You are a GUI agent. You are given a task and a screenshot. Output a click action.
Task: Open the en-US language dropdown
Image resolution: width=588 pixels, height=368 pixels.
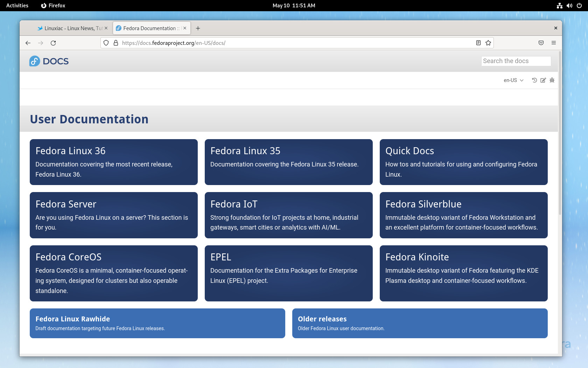513,80
